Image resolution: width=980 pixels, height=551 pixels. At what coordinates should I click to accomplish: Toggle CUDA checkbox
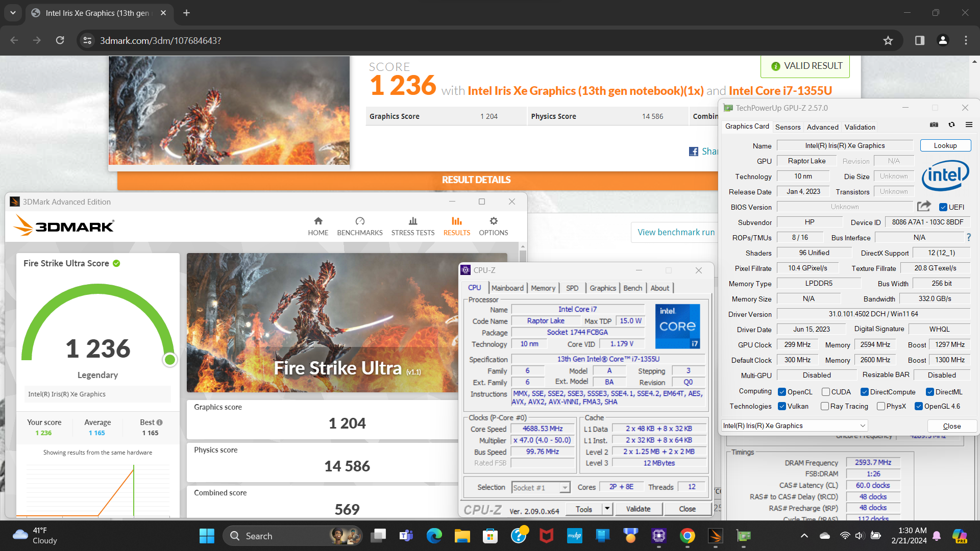(x=825, y=392)
